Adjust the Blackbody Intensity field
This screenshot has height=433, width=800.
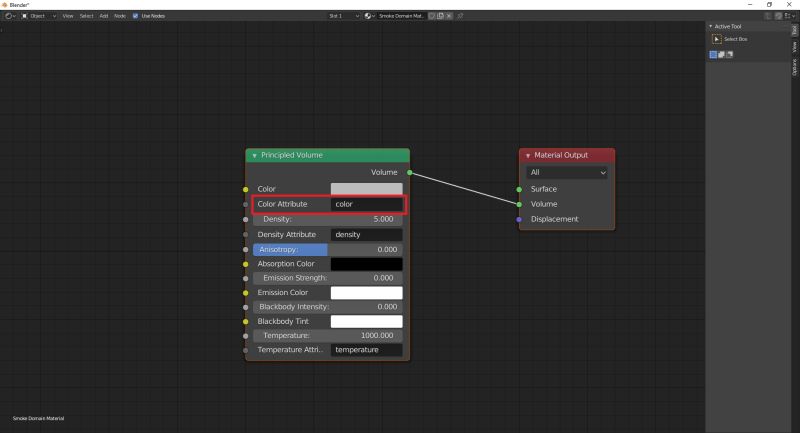[x=328, y=307]
